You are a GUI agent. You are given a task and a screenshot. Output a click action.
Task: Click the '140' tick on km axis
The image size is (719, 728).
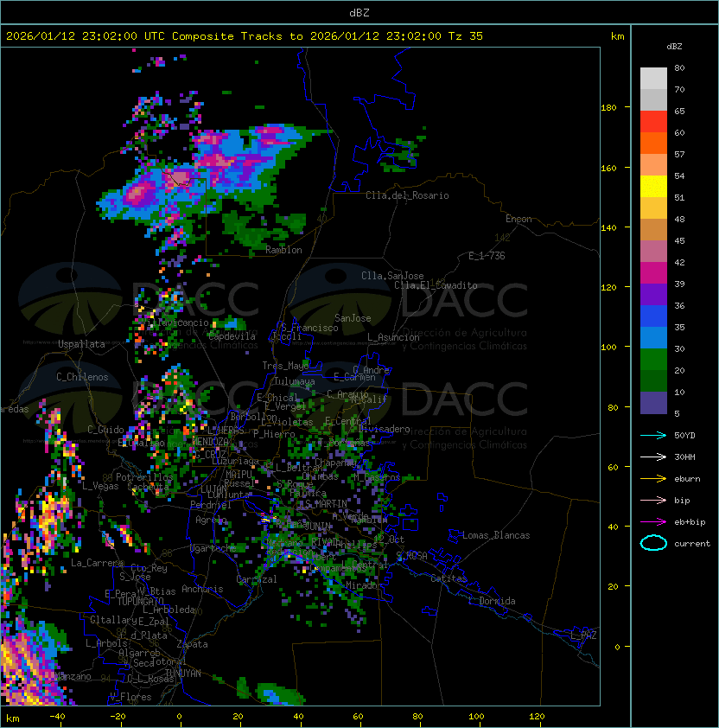(608, 228)
